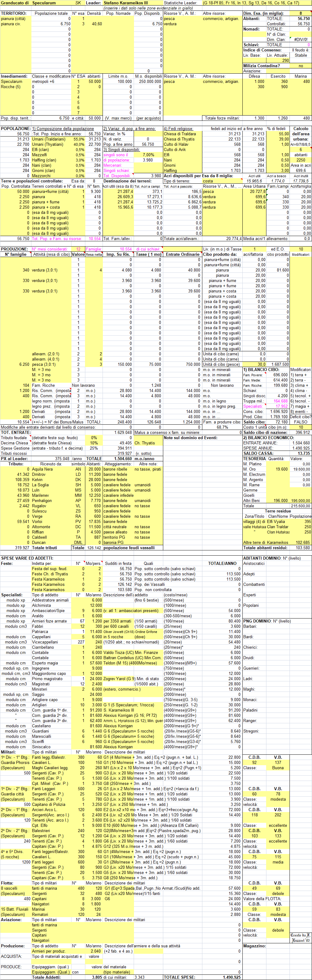This screenshot has height=980, width=312.
Task: Select the 'PX al Leader:' cell
Action: click(x=14, y=459)
